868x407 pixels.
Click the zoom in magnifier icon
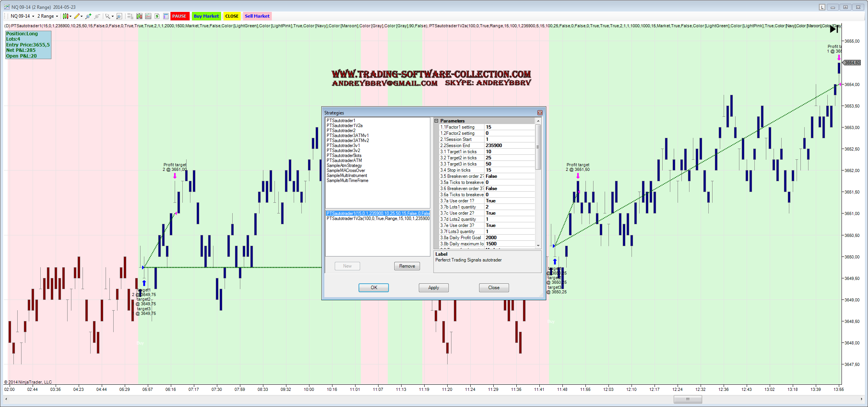point(88,16)
